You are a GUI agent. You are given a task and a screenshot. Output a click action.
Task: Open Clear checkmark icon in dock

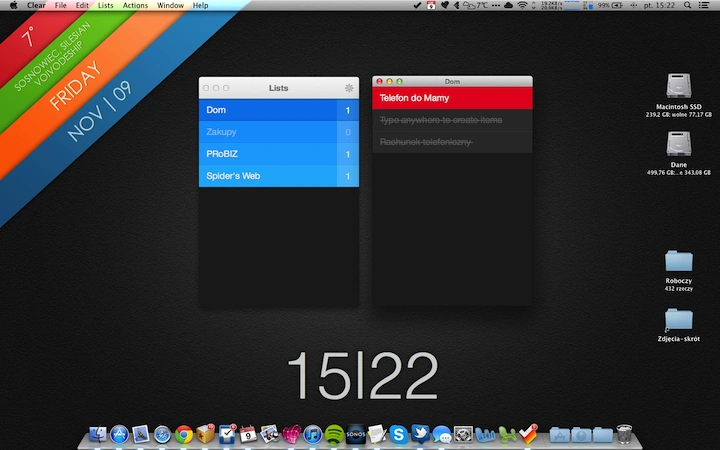tap(528, 433)
